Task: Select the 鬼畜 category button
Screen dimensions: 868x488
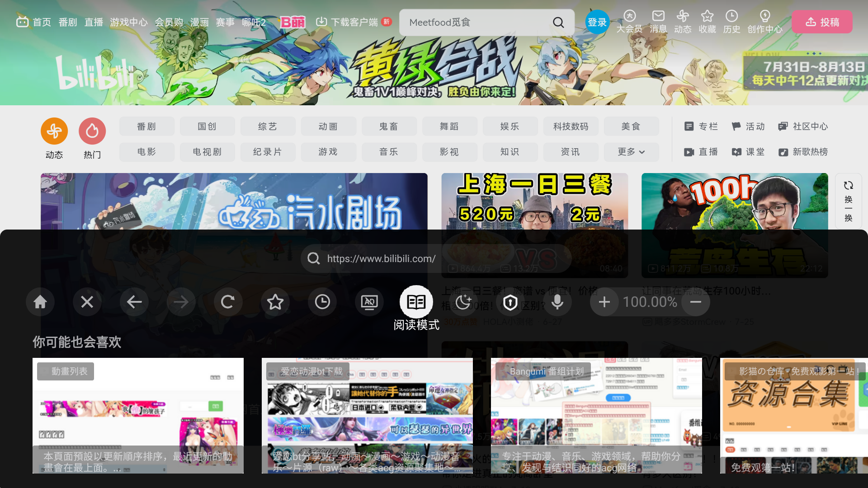Action: (389, 127)
